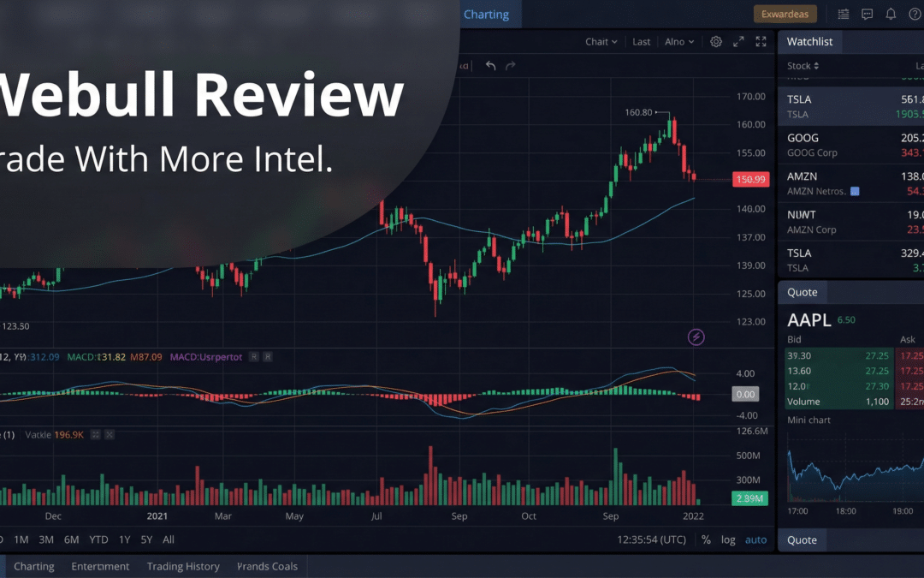This screenshot has height=578, width=924.
Task: Expand chart panel with diagonal arrows icon
Action: (738, 42)
